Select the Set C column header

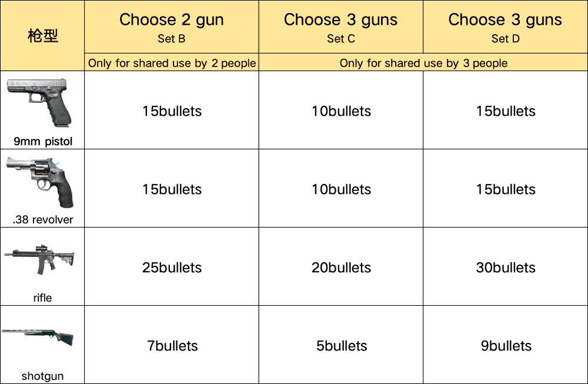point(340,27)
